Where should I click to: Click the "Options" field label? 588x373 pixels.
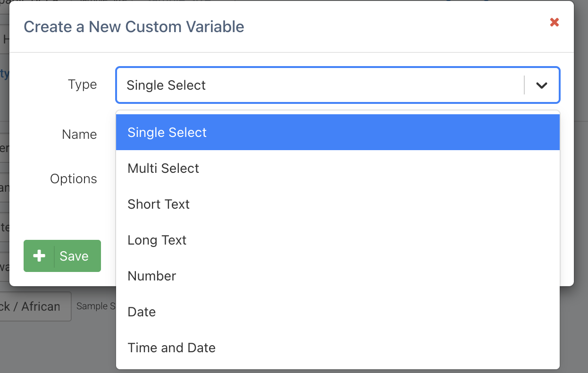tap(74, 179)
